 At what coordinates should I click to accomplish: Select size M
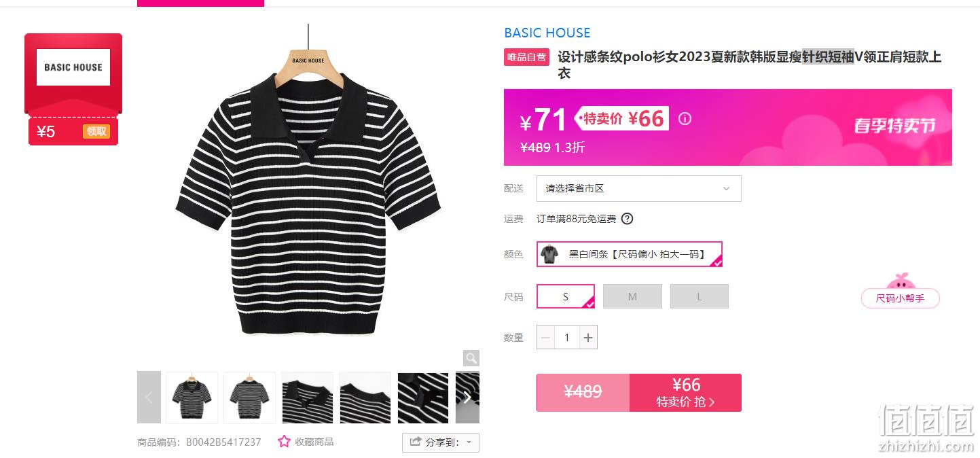click(632, 296)
